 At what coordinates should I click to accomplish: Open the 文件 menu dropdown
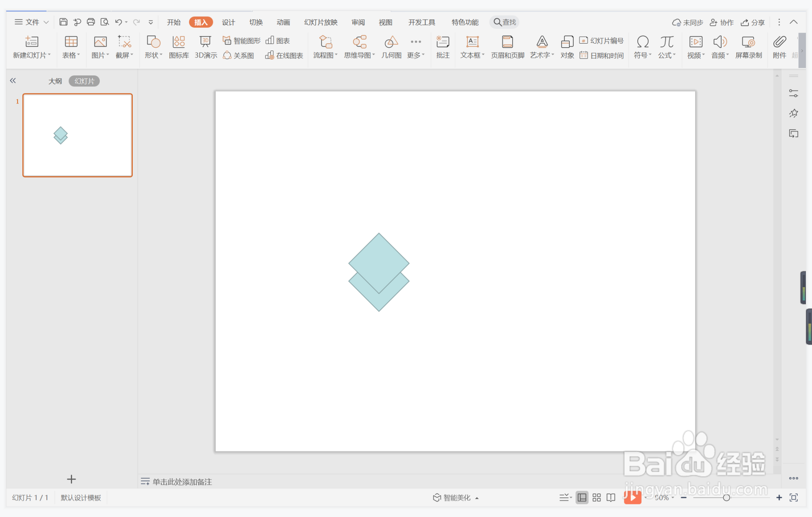point(32,22)
